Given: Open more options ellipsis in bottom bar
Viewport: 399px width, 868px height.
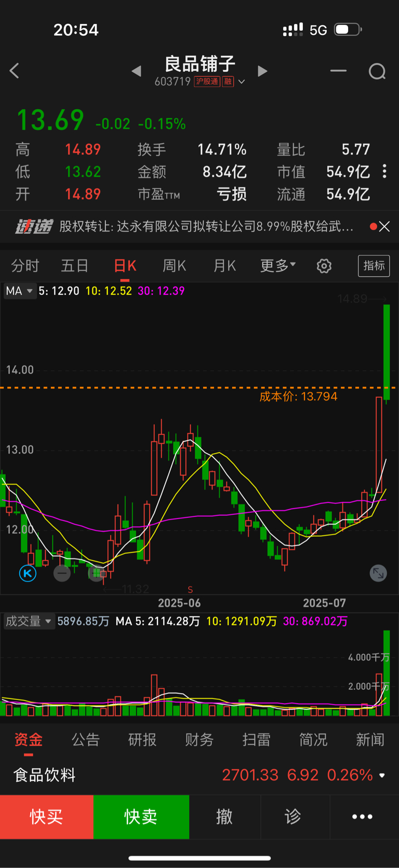Looking at the screenshot, I should coord(362,817).
